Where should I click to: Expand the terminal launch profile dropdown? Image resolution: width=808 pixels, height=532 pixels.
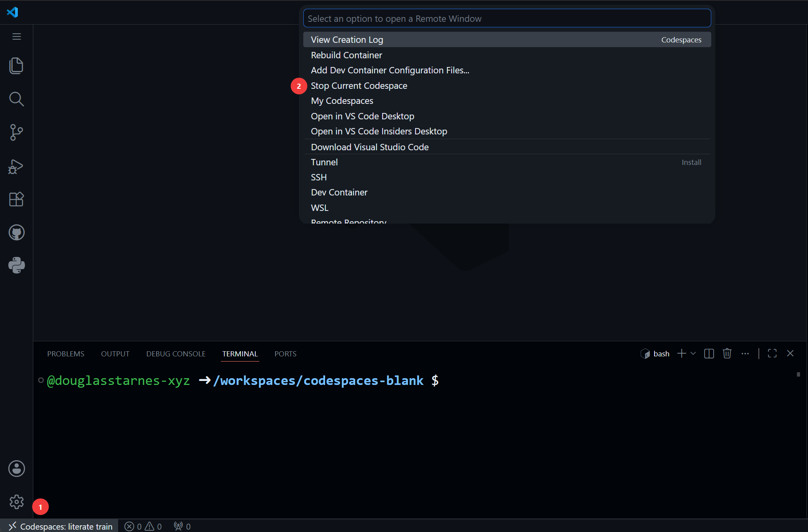693,353
